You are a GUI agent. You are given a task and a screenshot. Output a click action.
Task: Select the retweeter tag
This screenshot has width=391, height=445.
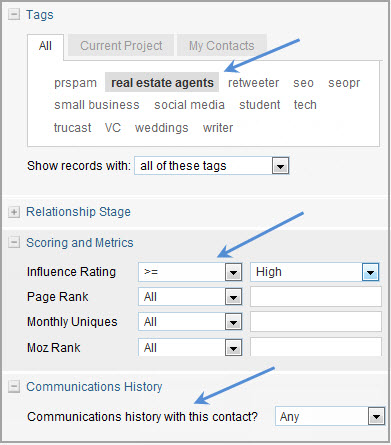[x=253, y=83]
